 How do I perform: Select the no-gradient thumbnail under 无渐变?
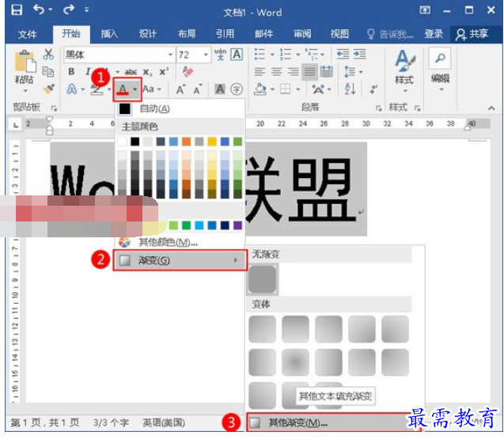pyautogui.click(x=263, y=279)
